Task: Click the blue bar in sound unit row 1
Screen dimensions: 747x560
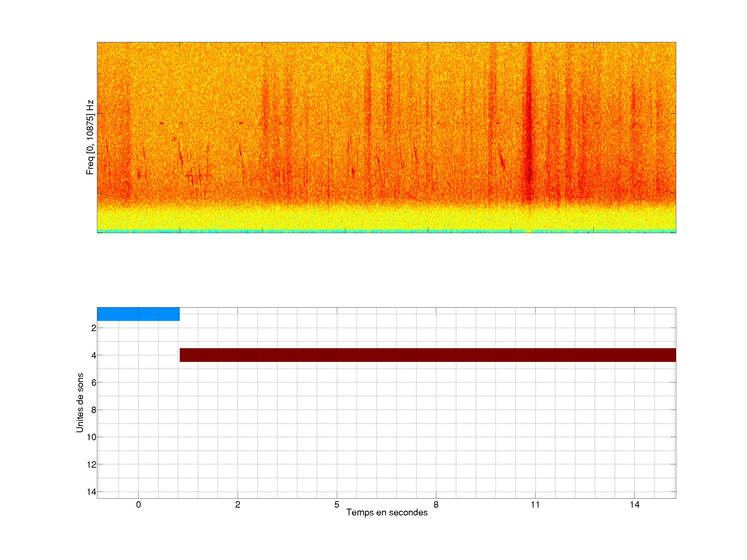Action: pos(138,314)
